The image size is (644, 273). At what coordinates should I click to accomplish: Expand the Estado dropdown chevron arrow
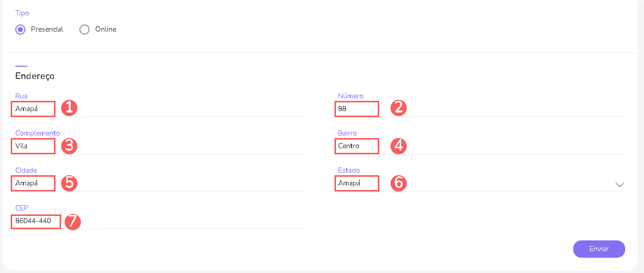(620, 184)
